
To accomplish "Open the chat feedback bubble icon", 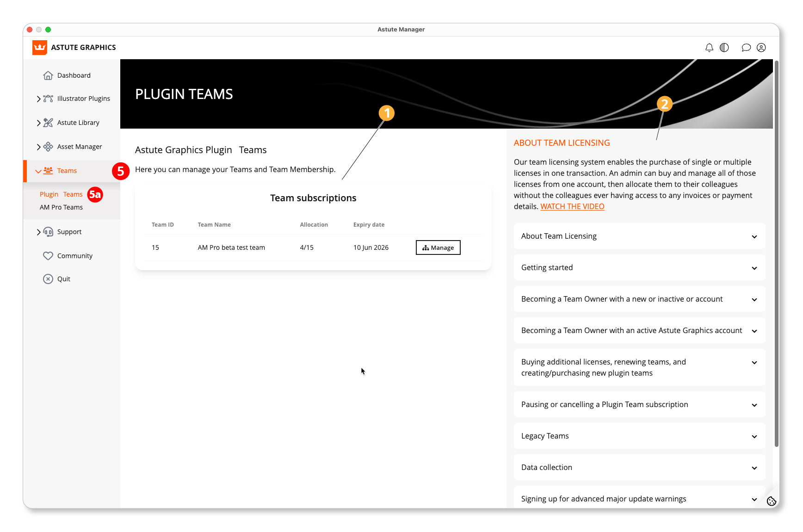I will click(x=746, y=47).
